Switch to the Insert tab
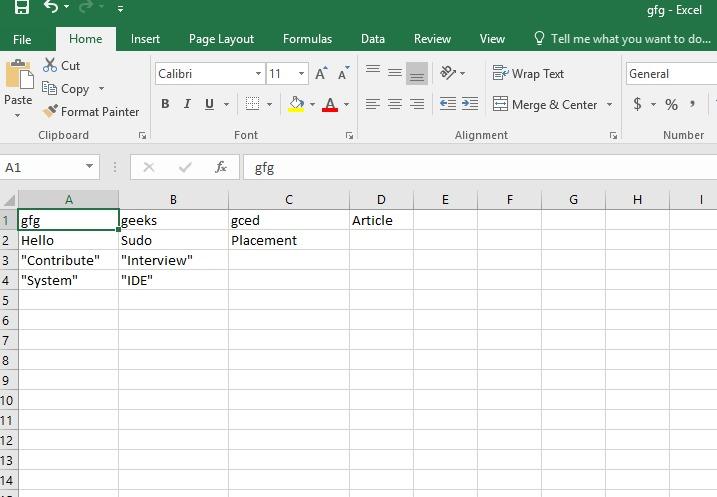Viewport: 717px width, 497px height. pyautogui.click(x=145, y=39)
